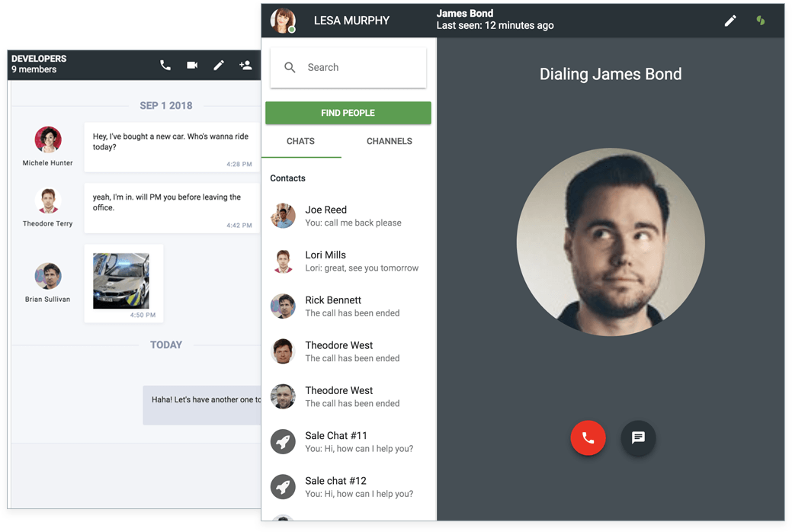Open the car photo thumbnail in chat

(121, 281)
